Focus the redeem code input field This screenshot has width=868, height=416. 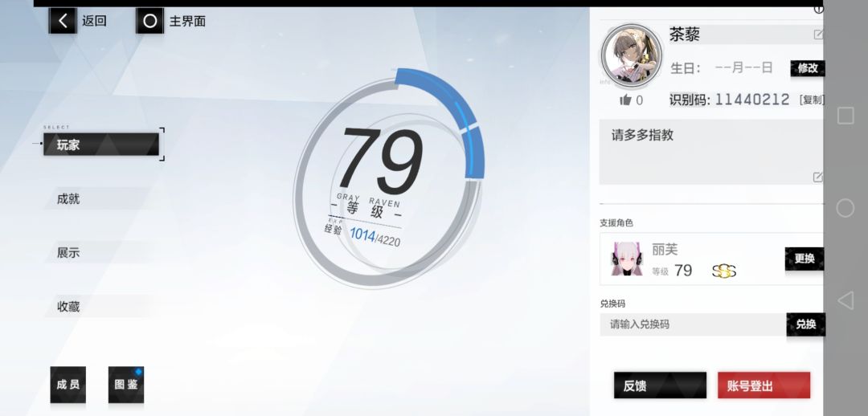tap(693, 324)
